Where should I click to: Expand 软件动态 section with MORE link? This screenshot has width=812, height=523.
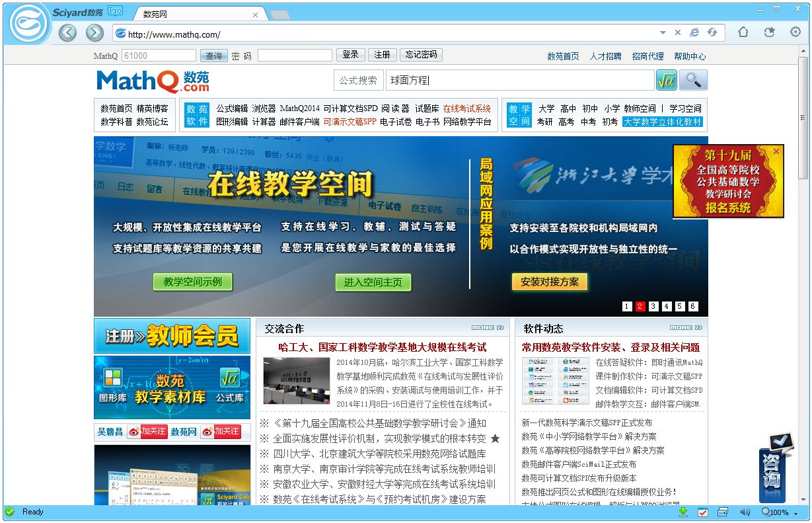pos(686,327)
